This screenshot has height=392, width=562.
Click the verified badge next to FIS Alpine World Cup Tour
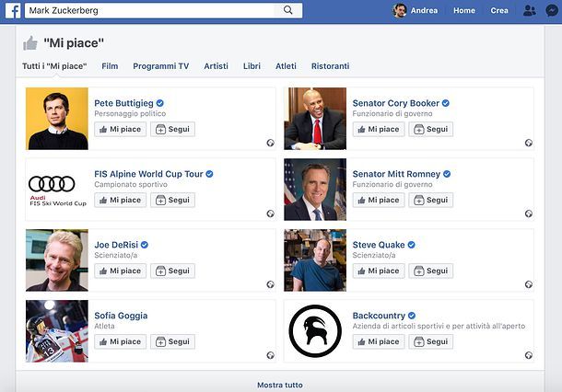point(210,174)
